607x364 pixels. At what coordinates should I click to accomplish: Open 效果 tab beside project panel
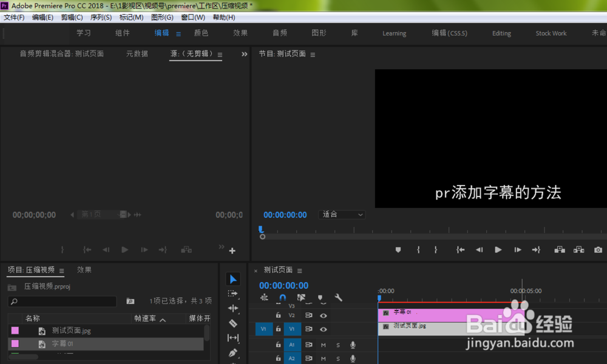84,269
